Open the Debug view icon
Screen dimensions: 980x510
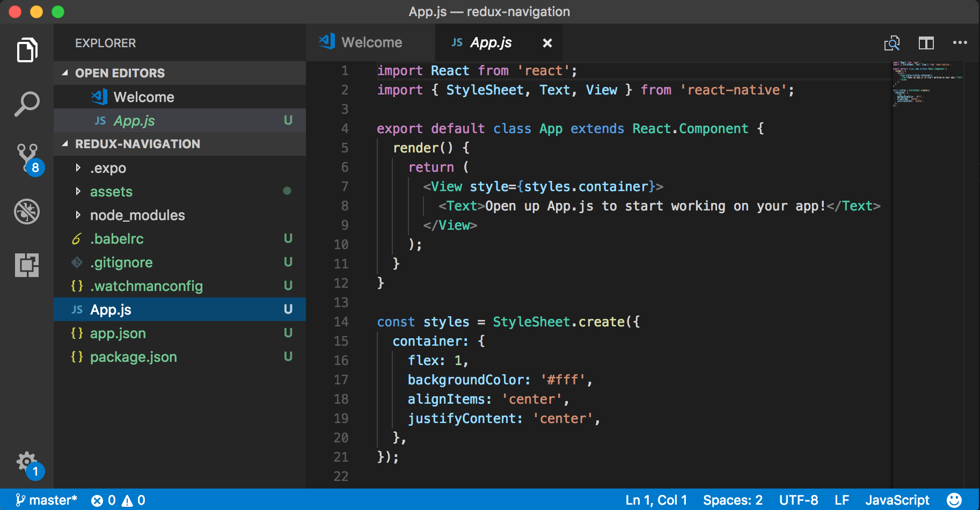coord(27,212)
